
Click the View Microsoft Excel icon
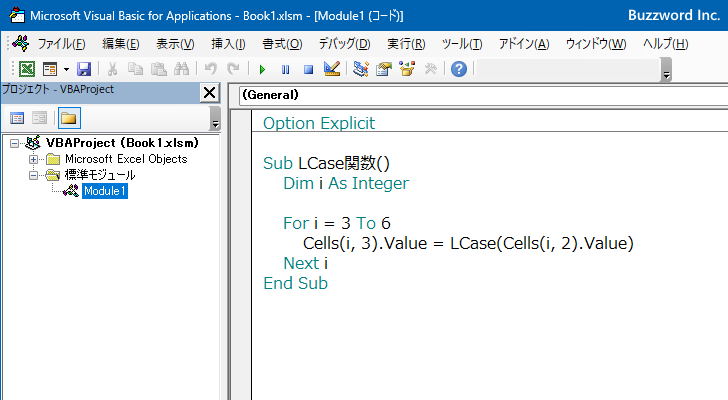[26, 69]
